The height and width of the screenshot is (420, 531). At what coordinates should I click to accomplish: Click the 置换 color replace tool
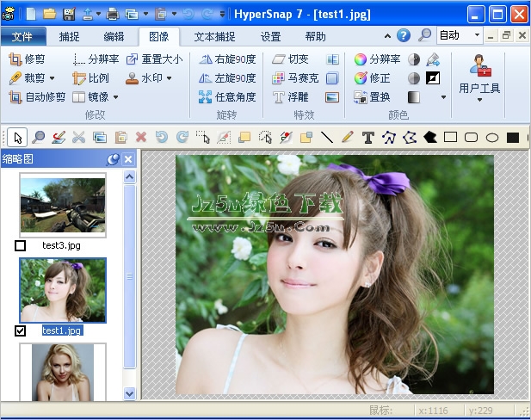pos(372,97)
